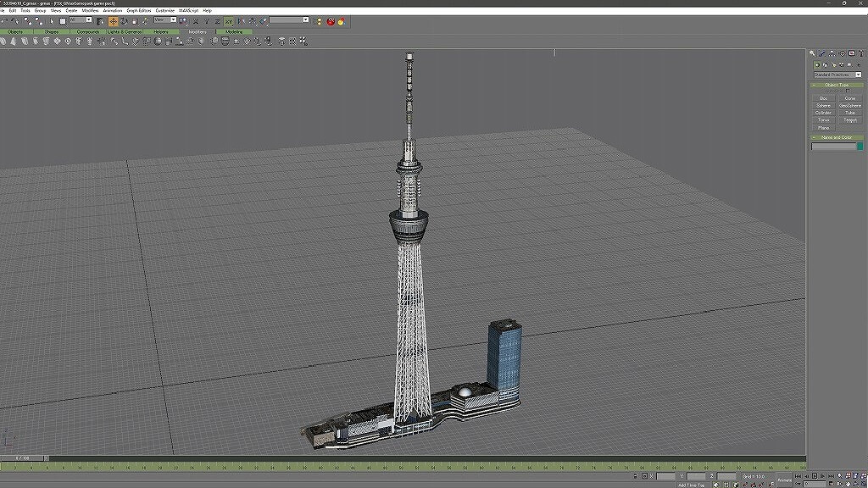868x488 pixels.
Task: Click the Mirror Selected Objects icon
Action: (242, 21)
